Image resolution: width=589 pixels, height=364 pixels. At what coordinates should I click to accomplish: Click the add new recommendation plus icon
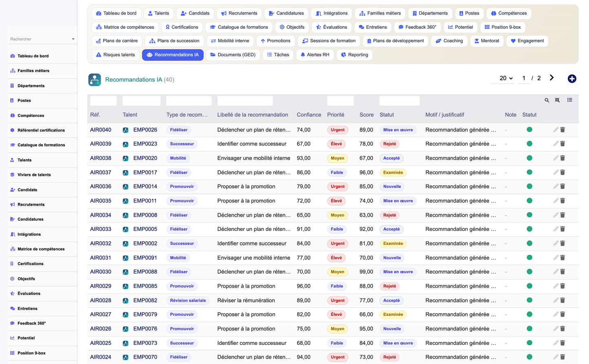click(x=572, y=79)
